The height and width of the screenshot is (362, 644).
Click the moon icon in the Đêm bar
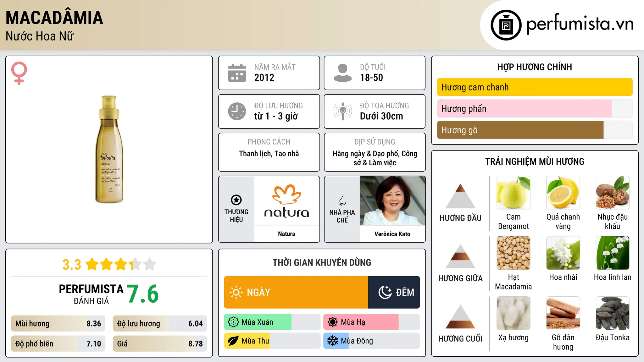385,292
